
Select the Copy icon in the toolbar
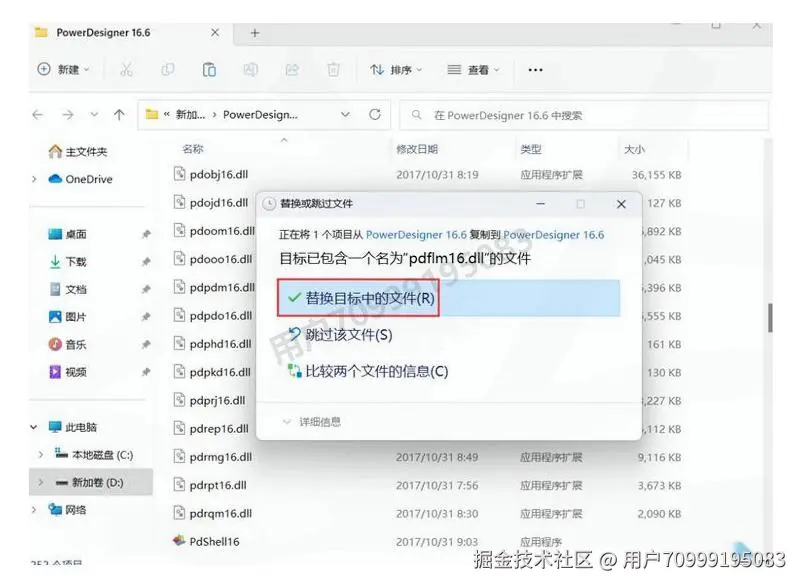[167, 69]
